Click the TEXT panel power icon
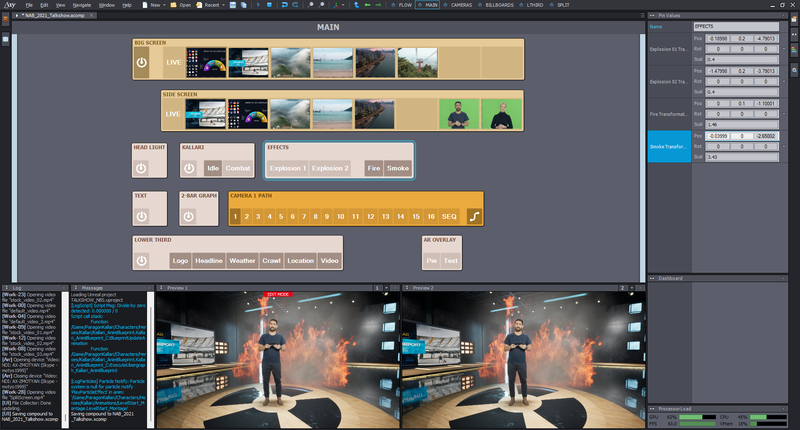The image size is (800, 430). pyautogui.click(x=142, y=215)
